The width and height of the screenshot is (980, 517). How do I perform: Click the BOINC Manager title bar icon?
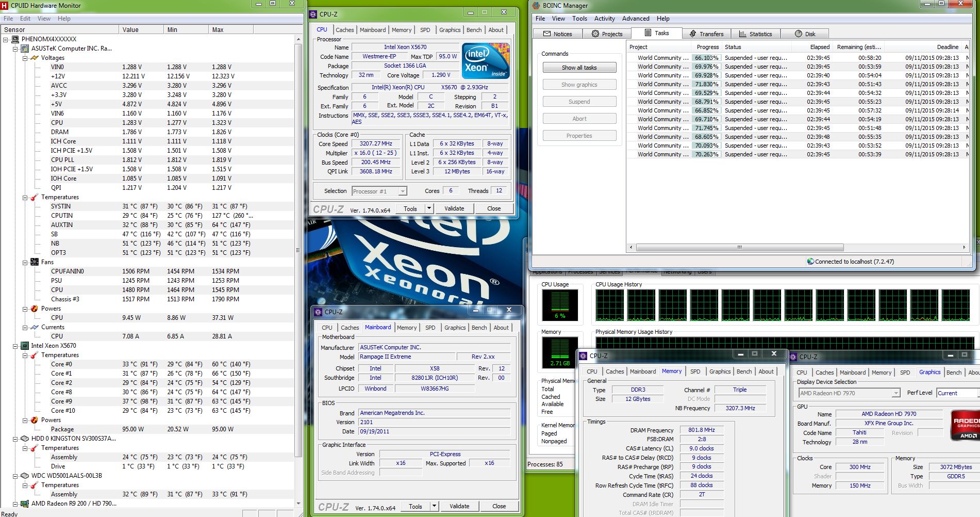tap(536, 5)
